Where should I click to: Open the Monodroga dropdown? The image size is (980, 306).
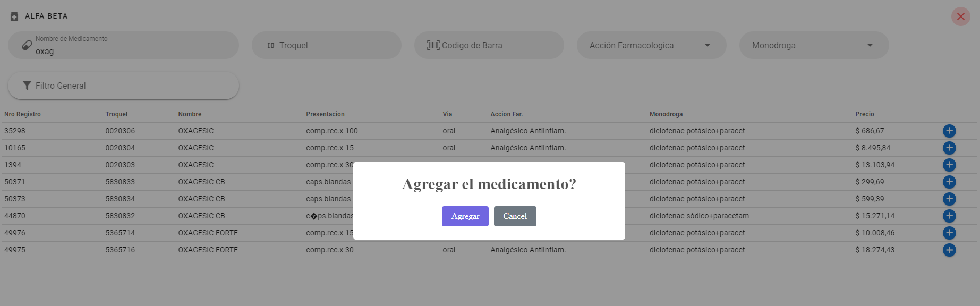pyautogui.click(x=814, y=45)
